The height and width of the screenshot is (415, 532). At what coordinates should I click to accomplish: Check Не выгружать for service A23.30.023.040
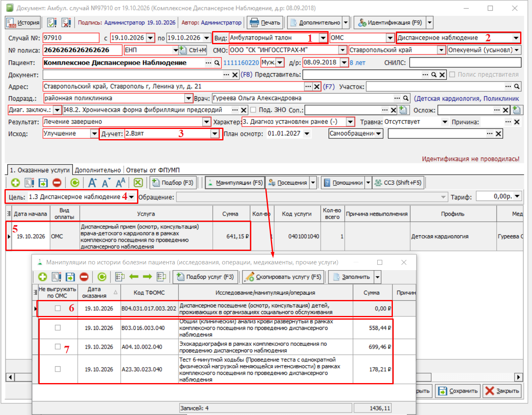pos(58,369)
